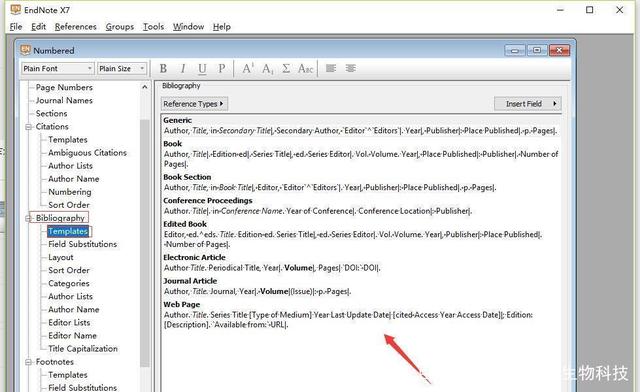This screenshot has width=640, height=392.
Task: Apply Small Caps formatting icon
Action: pyautogui.click(x=305, y=69)
